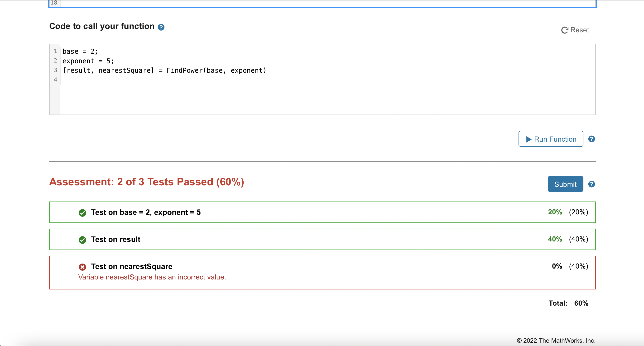Screen dimensions: 644x346
Task: Click the help icon beside the Submit button
Action: pyautogui.click(x=591, y=184)
